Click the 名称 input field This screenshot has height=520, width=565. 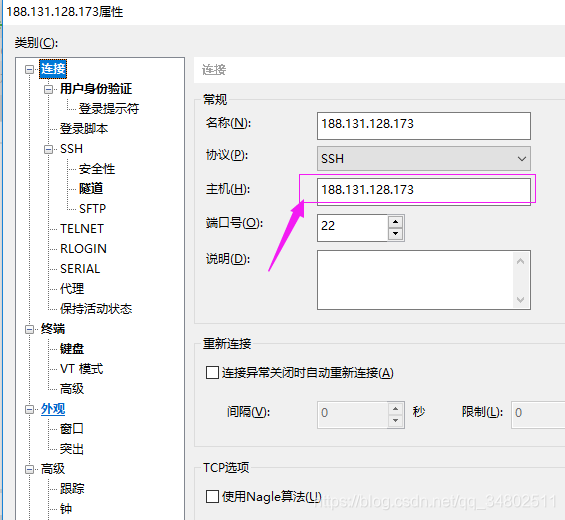click(424, 126)
